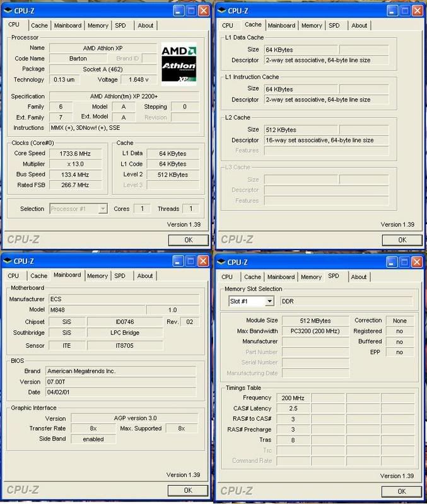Click the CPU-Z title icon in the SPD window
Viewport: 427px width, 504px height.
coord(221,262)
